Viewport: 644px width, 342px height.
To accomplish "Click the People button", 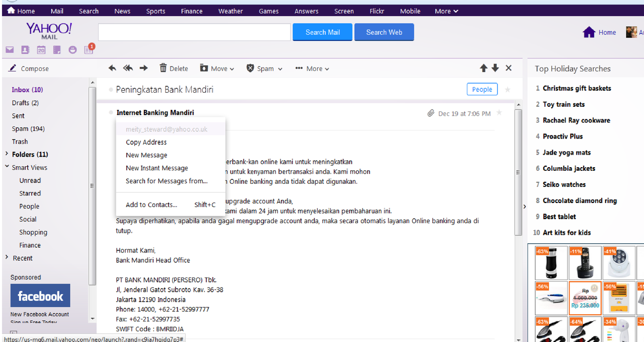I will [x=482, y=89].
